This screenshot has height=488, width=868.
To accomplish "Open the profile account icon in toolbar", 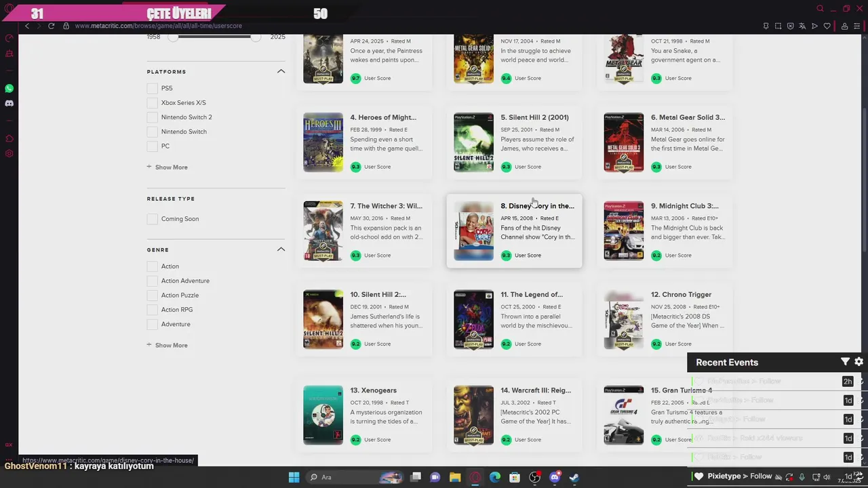I will pyautogui.click(x=844, y=26).
